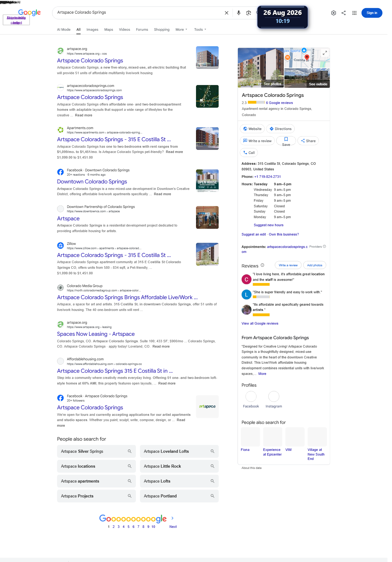The image size is (392, 562).
Task: Click the search icon beside Artspace Portland
Action: click(x=212, y=496)
